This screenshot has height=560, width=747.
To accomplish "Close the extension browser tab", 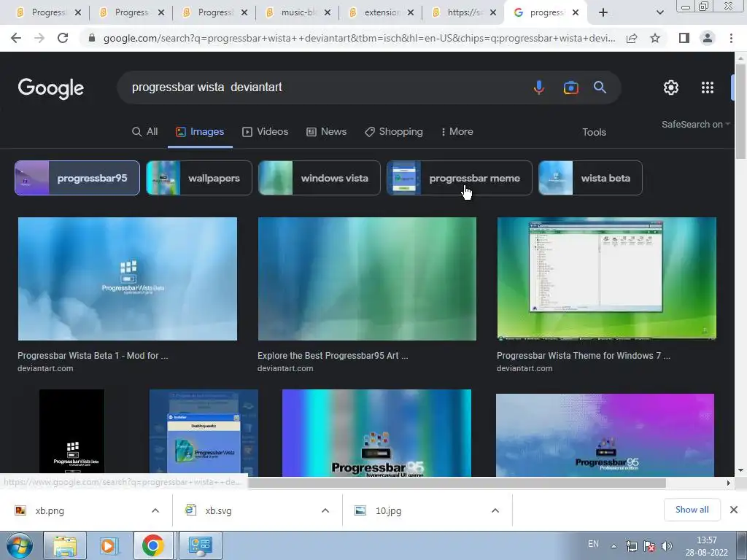I will [411, 12].
